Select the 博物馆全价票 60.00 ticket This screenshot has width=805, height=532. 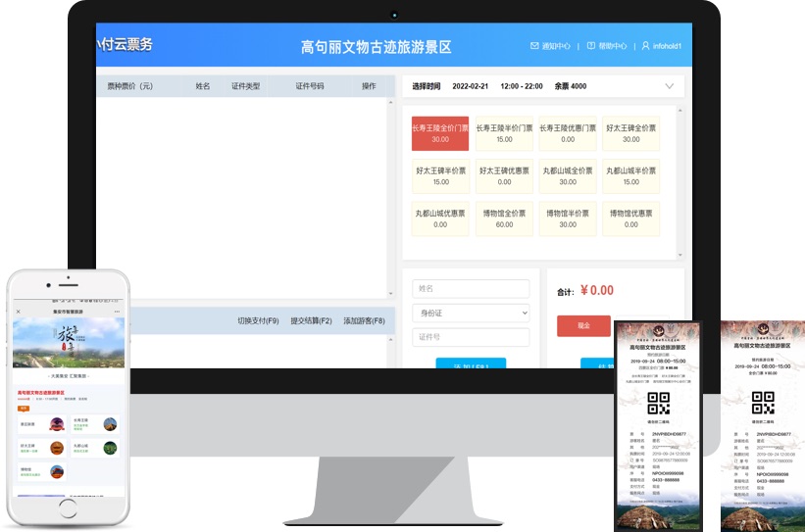point(504,218)
